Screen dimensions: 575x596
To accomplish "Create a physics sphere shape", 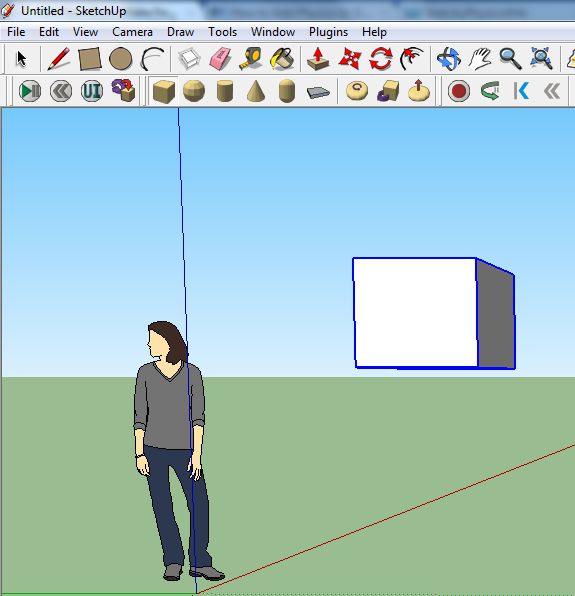I will [194, 91].
